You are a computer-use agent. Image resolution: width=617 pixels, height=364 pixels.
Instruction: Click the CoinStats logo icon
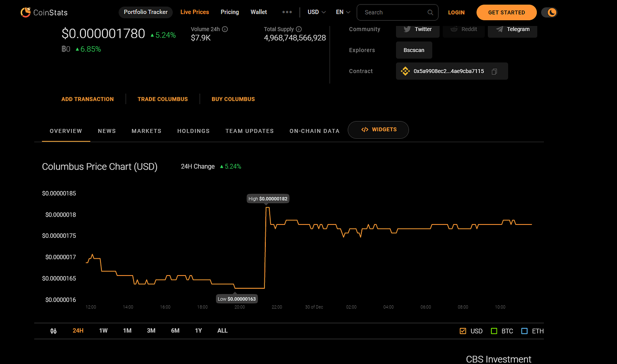pos(26,12)
